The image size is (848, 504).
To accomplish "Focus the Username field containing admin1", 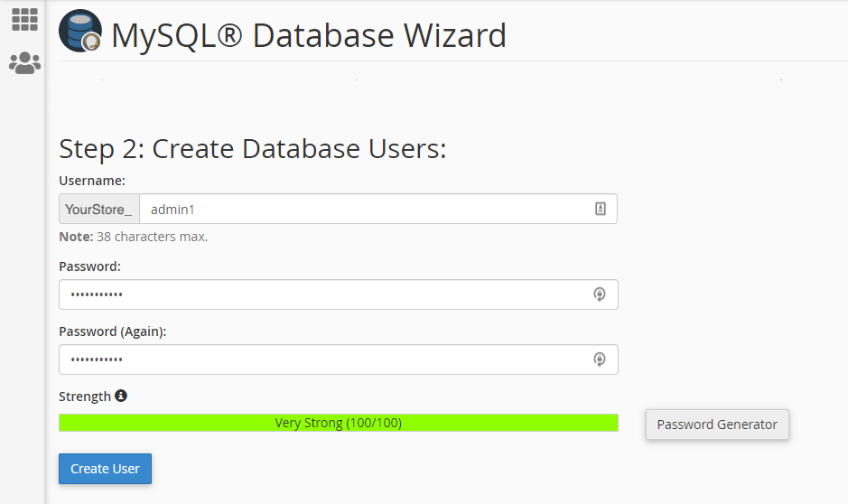I will click(x=361, y=209).
